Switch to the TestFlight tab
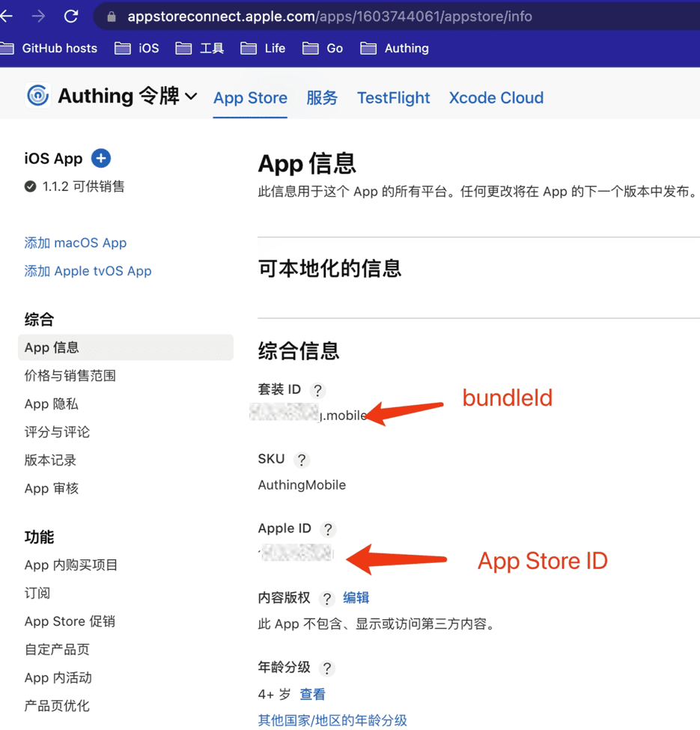The width and height of the screenshot is (700, 730). 393,97
